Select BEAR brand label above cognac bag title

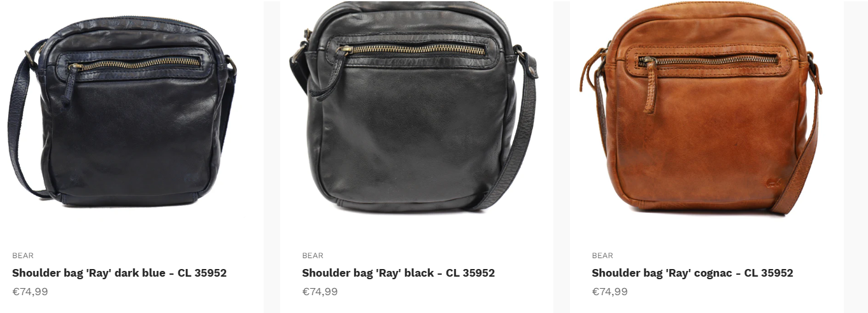pos(602,256)
